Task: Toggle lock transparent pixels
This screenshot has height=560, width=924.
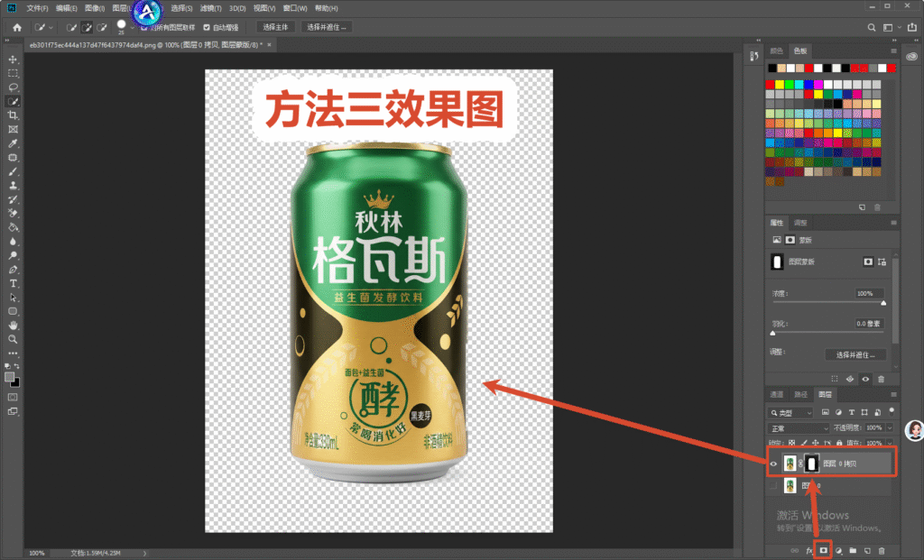Action: click(x=791, y=443)
